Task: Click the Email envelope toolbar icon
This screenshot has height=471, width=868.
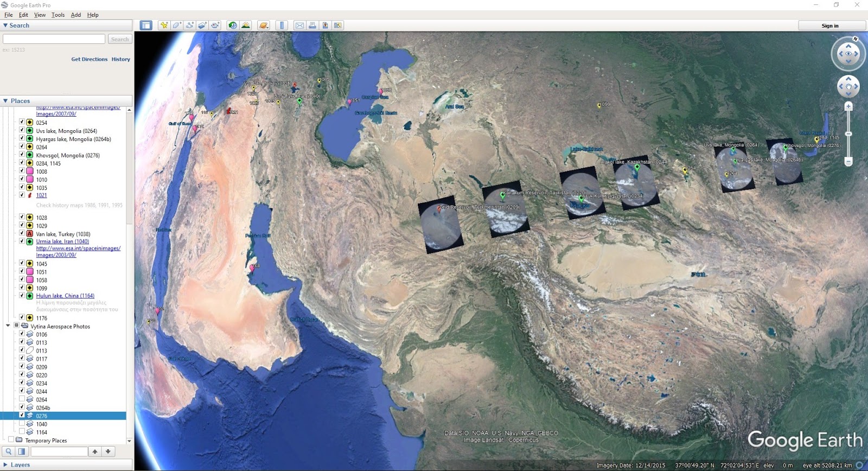Action: (299, 25)
